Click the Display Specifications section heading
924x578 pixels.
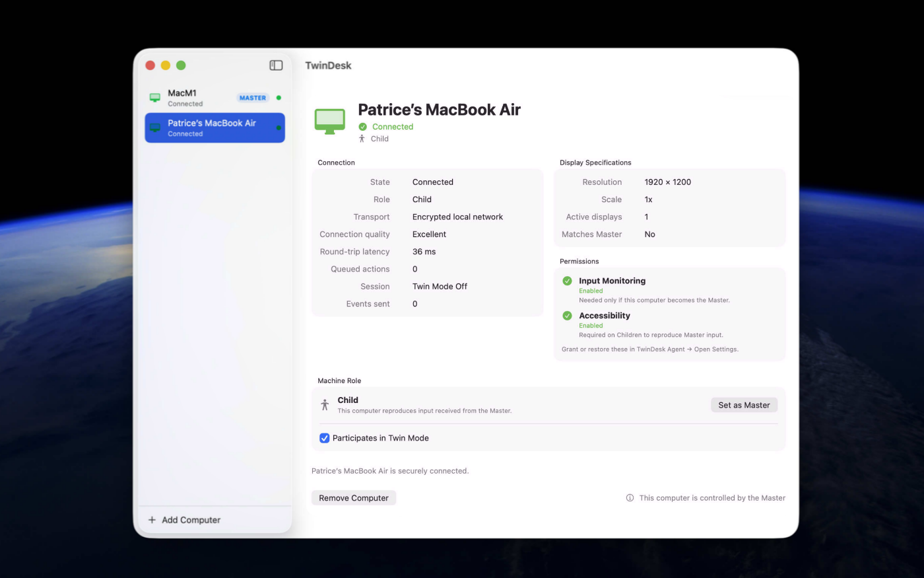pos(595,163)
